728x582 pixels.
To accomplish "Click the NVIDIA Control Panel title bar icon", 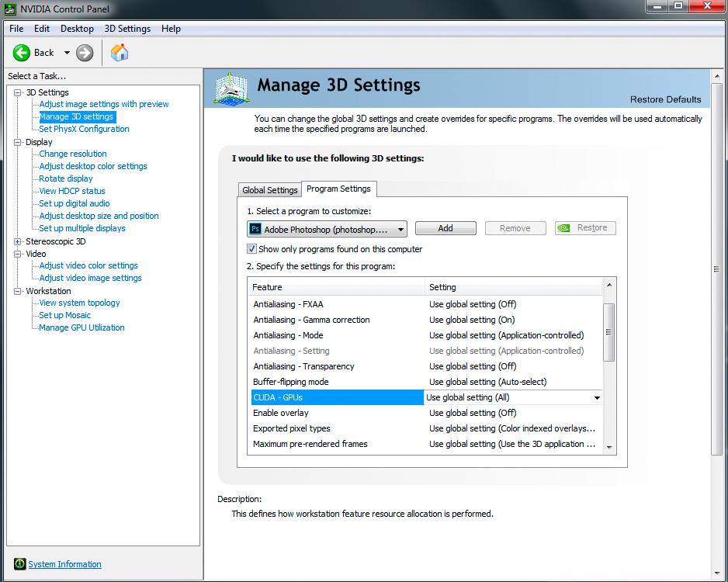I will click(10, 9).
